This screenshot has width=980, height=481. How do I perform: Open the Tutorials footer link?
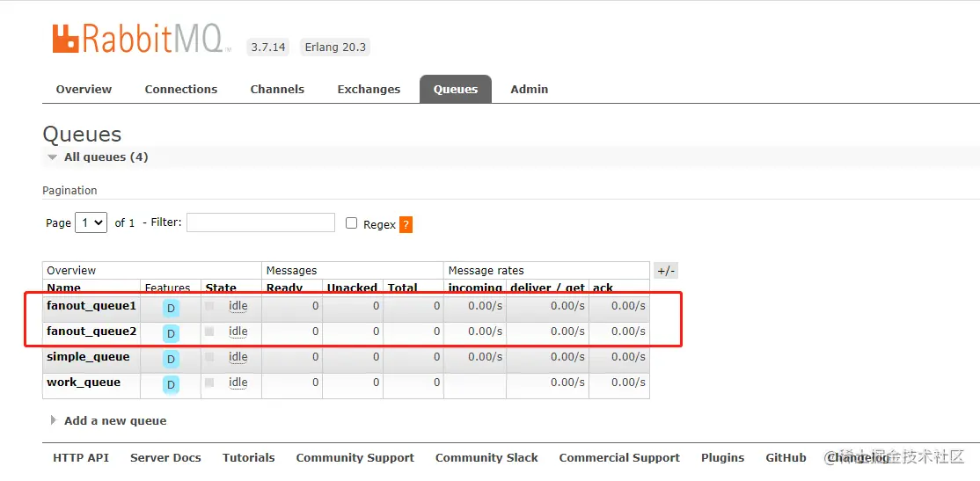tap(249, 458)
